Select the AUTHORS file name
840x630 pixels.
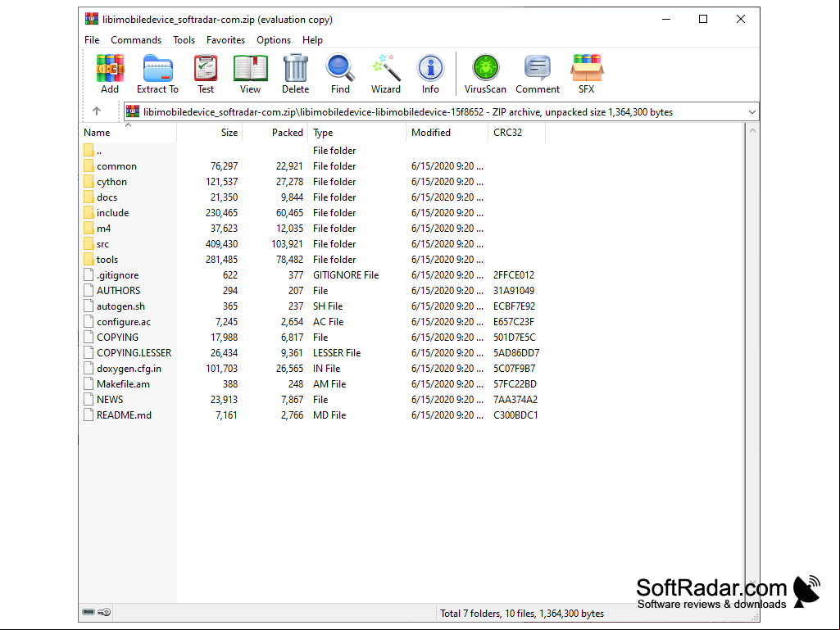pos(118,290)
